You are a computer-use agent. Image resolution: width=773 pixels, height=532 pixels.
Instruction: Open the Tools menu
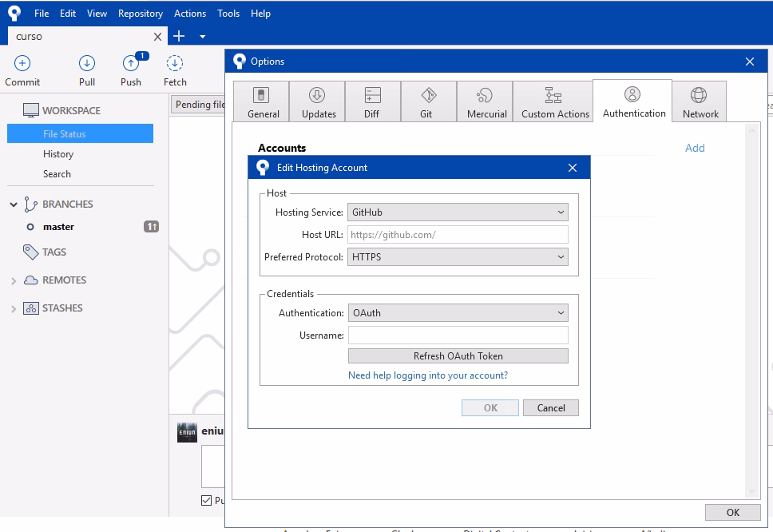228,14
